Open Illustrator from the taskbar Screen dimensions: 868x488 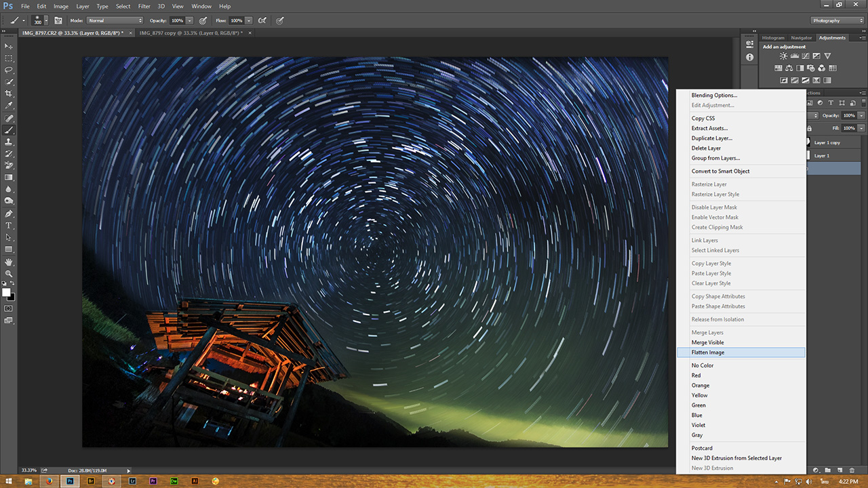(x=195, y=481)
